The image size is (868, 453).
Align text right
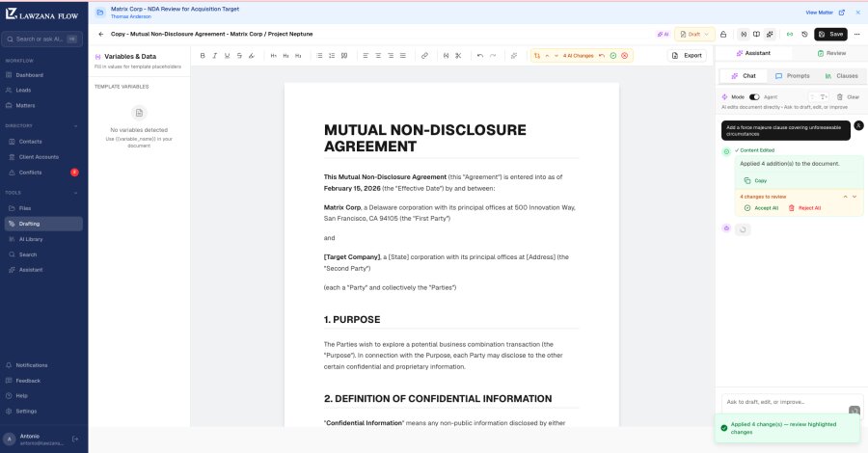(391, 55)
